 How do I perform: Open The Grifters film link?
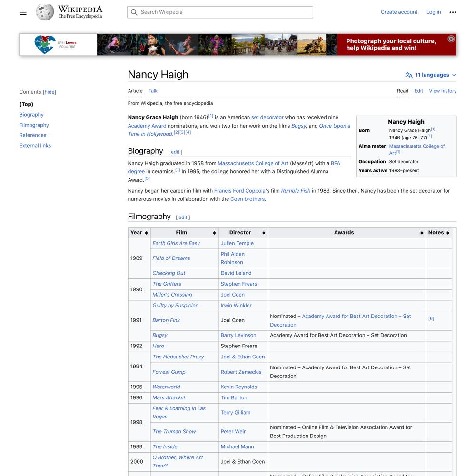point(167,284)
